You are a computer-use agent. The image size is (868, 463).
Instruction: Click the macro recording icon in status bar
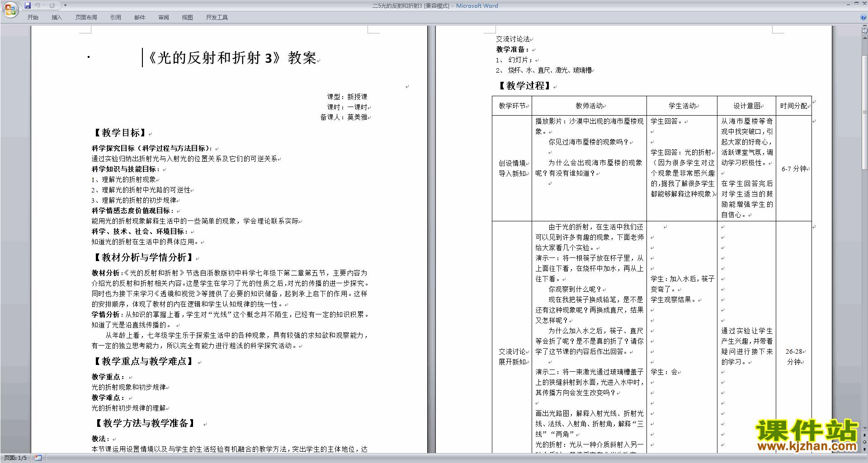click(x=38, y=458)
